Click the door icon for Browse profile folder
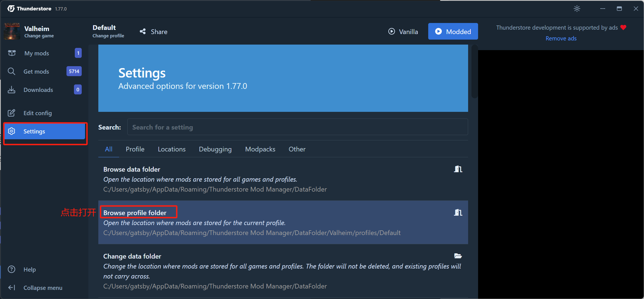The width and height of the screenshot is (644, 299). pyautogui.click(x=458, y=213)
